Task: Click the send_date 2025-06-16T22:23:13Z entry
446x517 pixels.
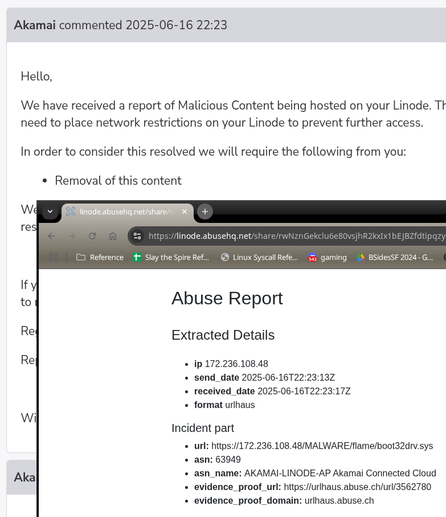Action: 264,377
